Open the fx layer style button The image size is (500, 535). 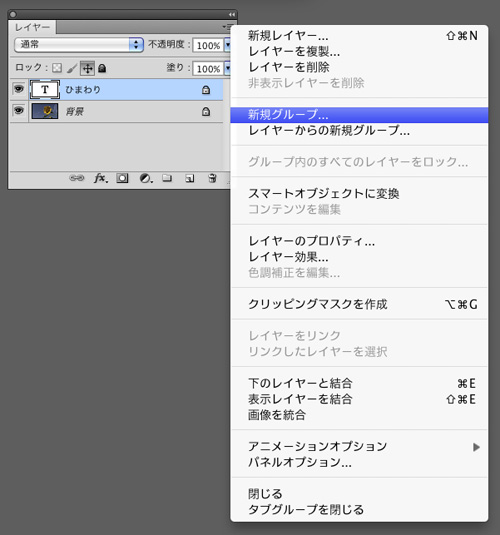pos(100,178)
